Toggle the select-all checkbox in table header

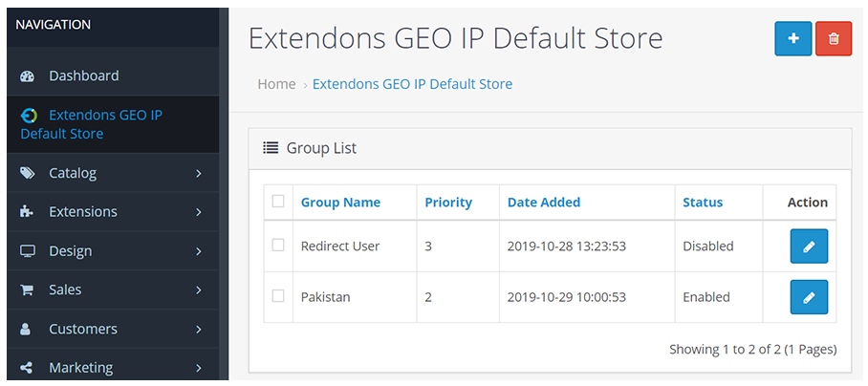point(278,202)
